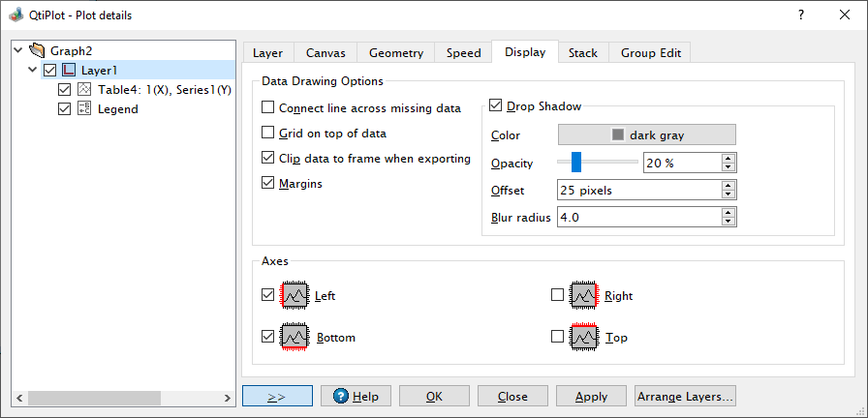Click the Legend item icon
This screenshot has width=868, height=418.
point(84,109)
